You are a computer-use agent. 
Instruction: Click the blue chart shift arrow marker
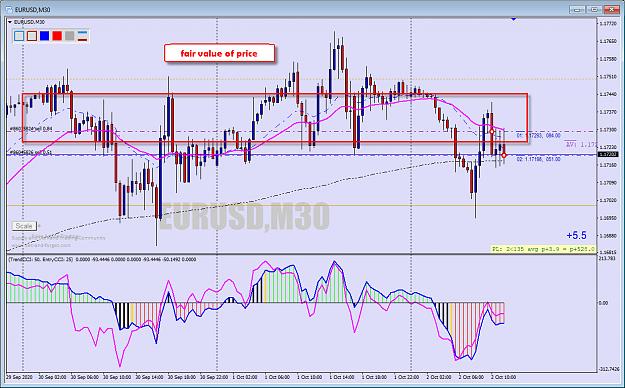point(514,19)
